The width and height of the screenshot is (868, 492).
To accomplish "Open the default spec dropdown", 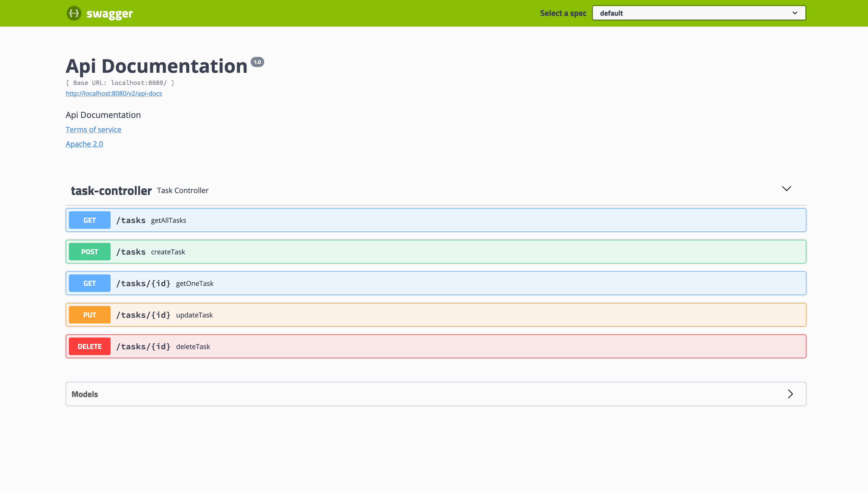I will [x=698, y=13].
